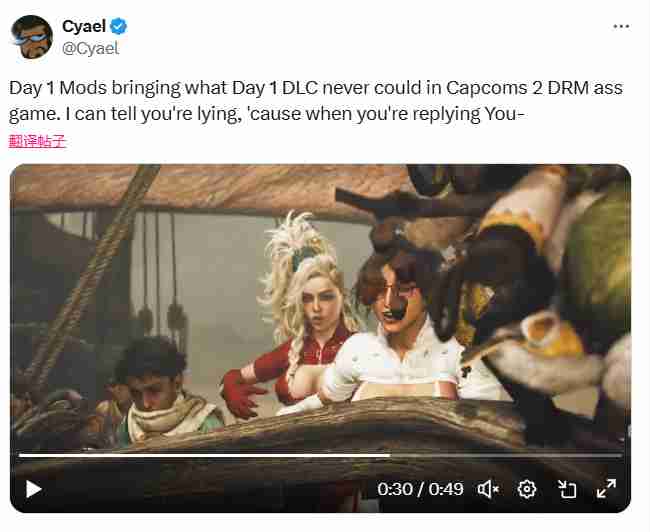Screen dimensions: 650x532
Task: Open the three-dot more options menu
Action: 621,26
